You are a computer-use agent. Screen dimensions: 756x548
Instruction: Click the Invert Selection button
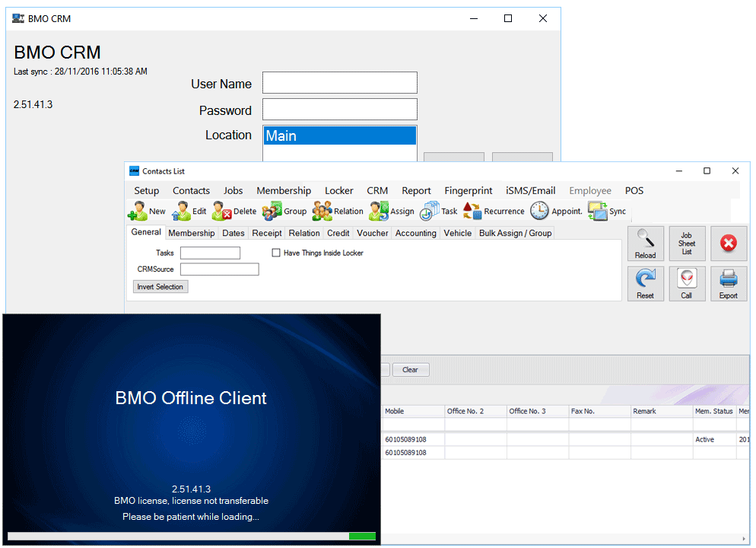click(x=160, y=286)
